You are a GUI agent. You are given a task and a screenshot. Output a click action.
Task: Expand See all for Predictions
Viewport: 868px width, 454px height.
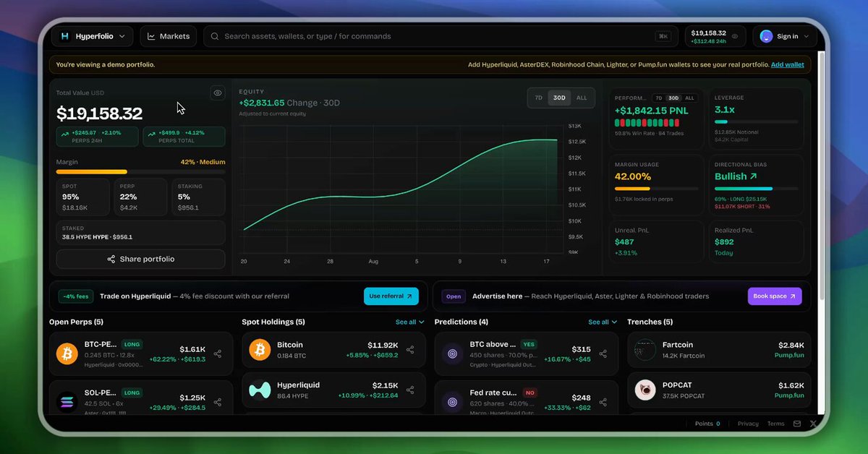click(603, 322)
